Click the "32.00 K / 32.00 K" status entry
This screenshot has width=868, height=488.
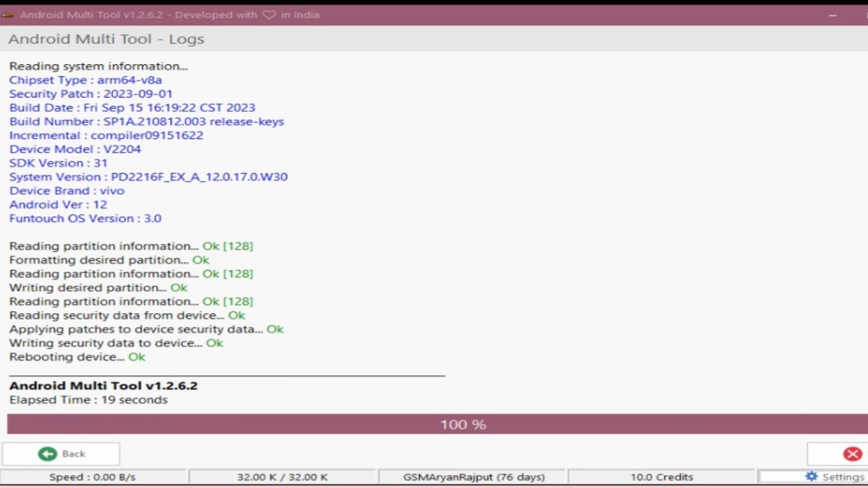pos(282,477)
